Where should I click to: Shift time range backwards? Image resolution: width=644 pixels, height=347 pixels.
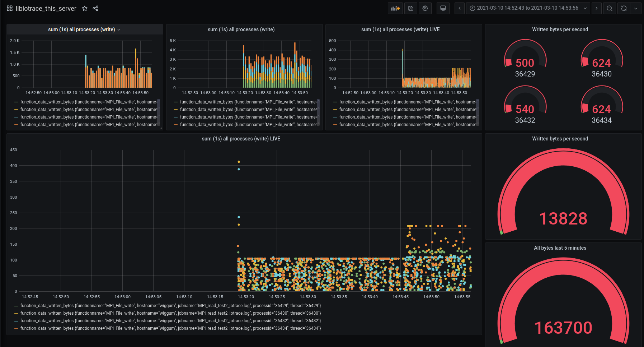click(460, 8)
